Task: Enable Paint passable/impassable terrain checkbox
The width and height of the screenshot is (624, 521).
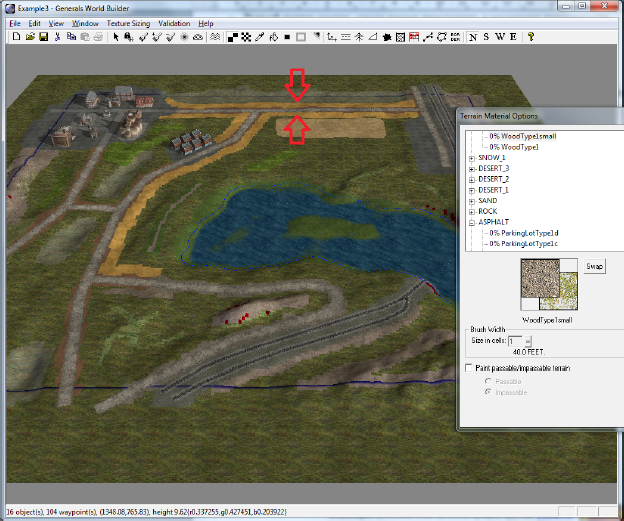Action: [x=471, y=368]
